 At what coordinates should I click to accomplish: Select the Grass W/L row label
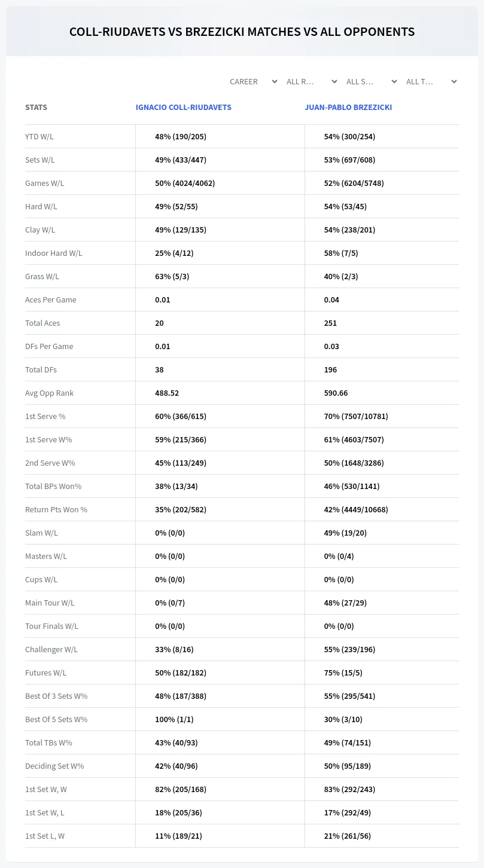pyautogui.click(x=42, y=276)
